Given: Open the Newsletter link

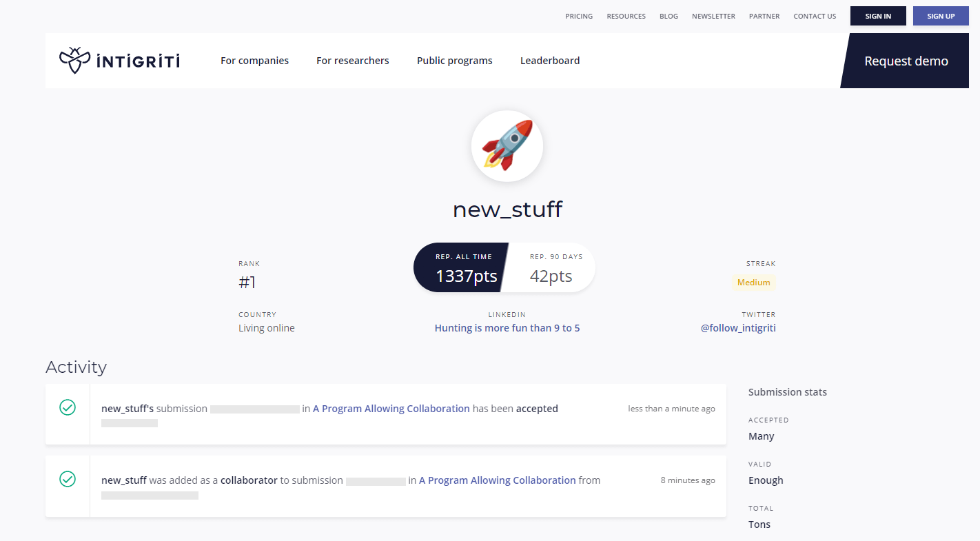Looking at the screenshot, I should 713,16.
